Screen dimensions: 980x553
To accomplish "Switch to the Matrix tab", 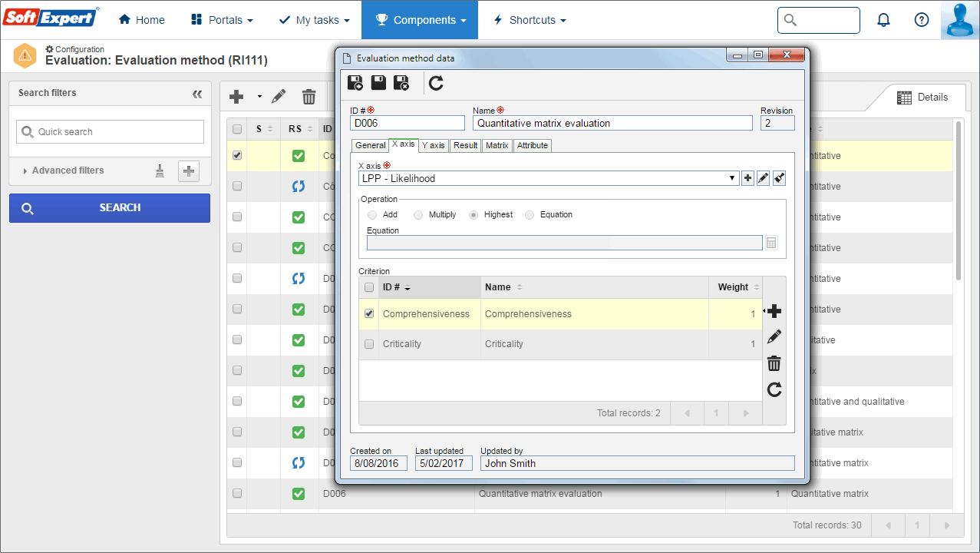I will 497,145.
